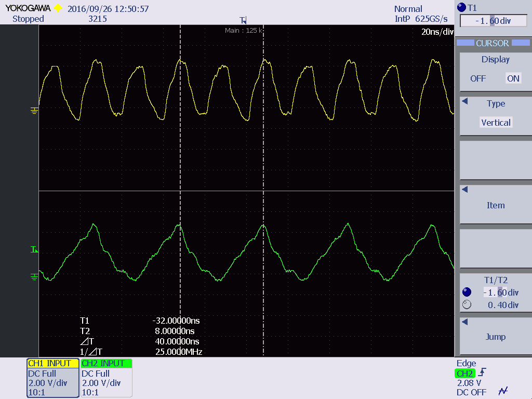Click the trigger hysteresis icon near DC OFF
This screenshot has height=399, width=532.
tap(503, 391)
